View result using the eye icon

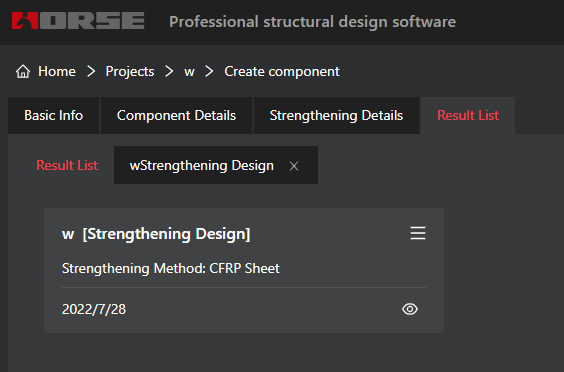point(410,309)
